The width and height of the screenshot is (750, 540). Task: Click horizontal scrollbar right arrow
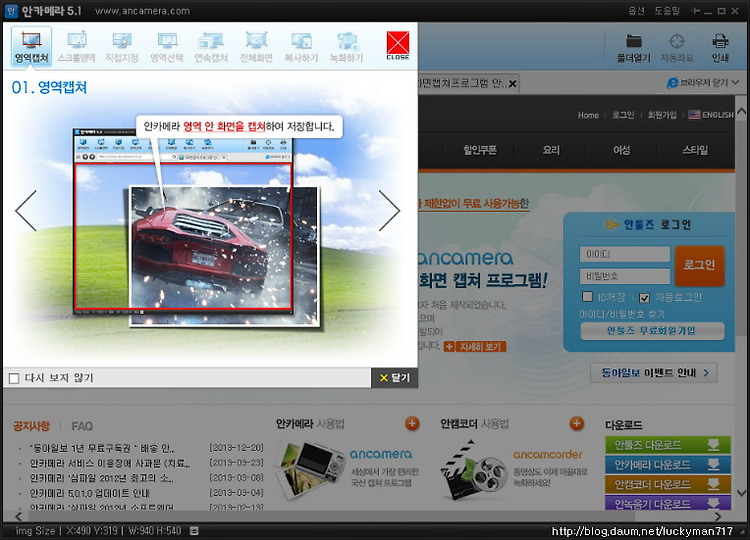point(717,517)
